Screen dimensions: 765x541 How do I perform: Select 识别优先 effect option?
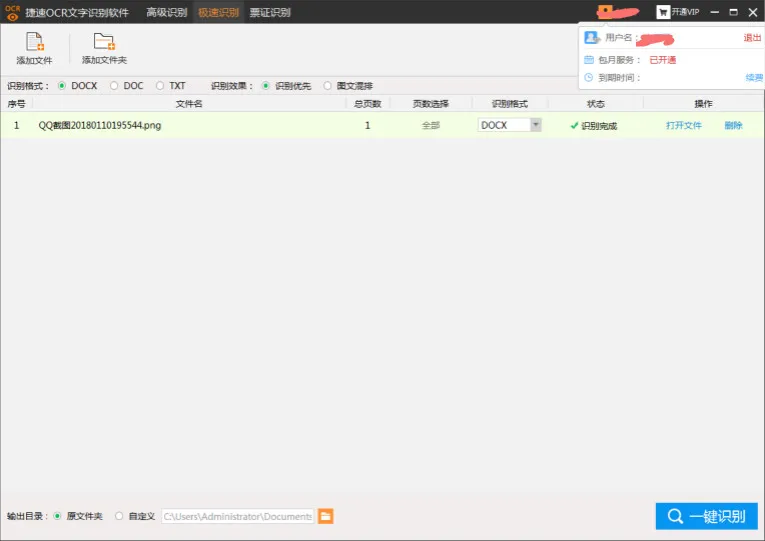[x=266, y=86]
